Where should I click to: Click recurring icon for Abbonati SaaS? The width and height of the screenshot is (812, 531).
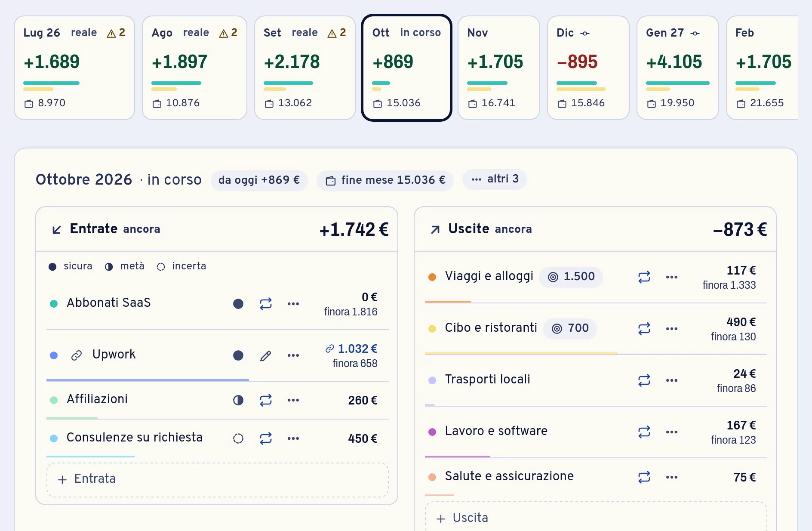(x=266, y=304)
